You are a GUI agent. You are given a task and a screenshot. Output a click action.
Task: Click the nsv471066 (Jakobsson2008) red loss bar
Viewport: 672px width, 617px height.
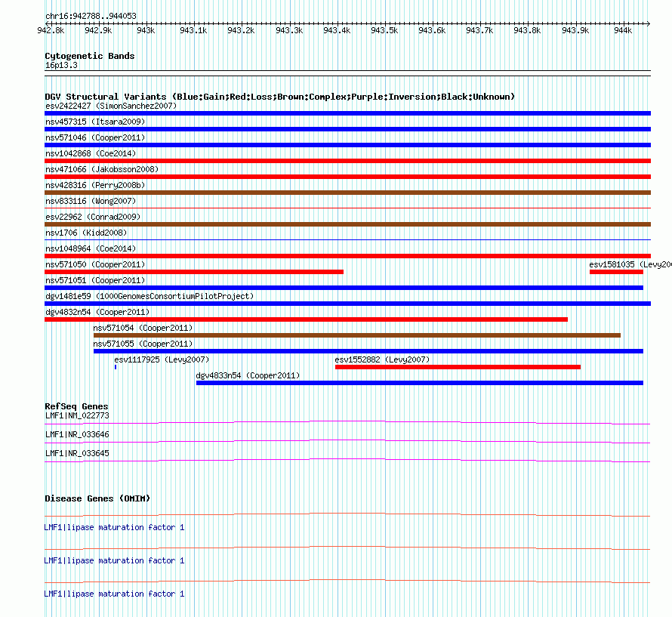(x=347, y=177)
